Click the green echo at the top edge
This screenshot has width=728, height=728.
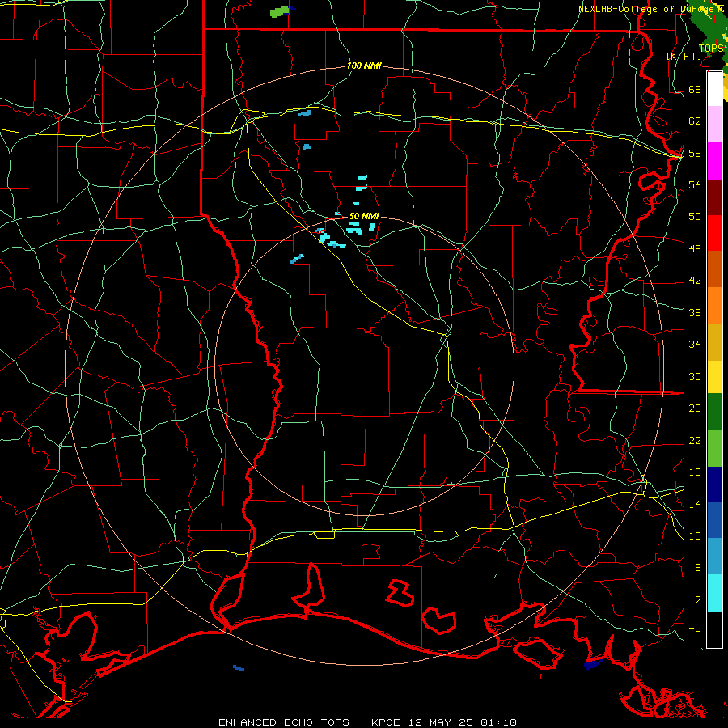pos(280,11)
